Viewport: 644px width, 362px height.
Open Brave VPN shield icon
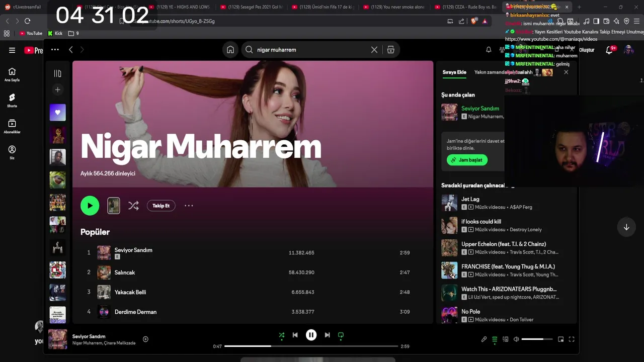(x=626, y=21)
